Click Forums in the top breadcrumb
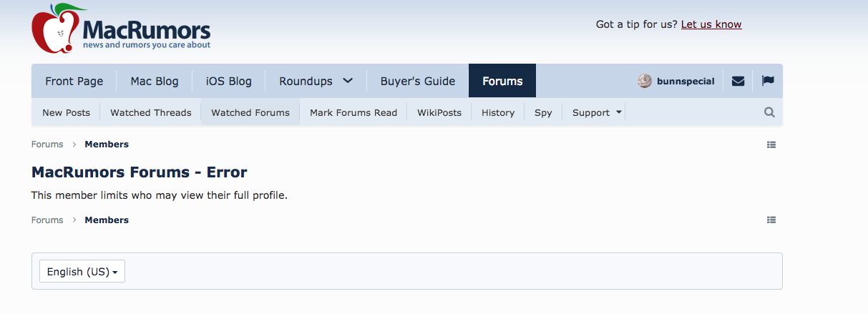 pyautogui.click(x=47, y=144)
